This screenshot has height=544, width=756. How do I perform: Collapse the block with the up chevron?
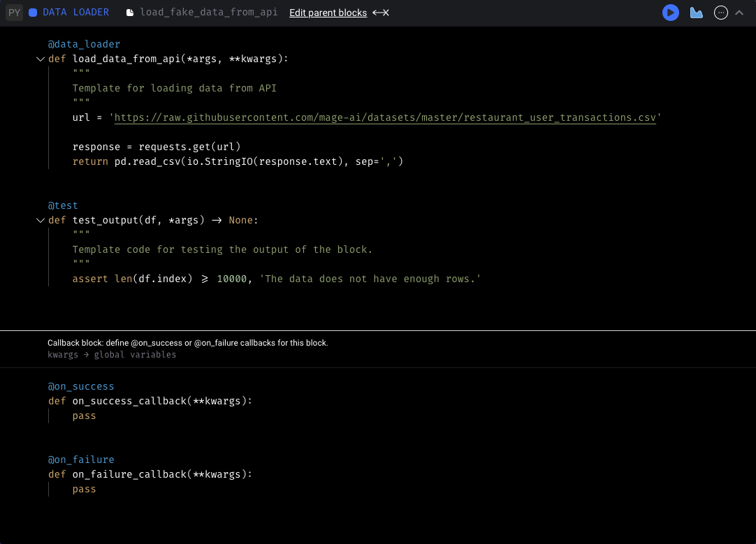point(739,13)
